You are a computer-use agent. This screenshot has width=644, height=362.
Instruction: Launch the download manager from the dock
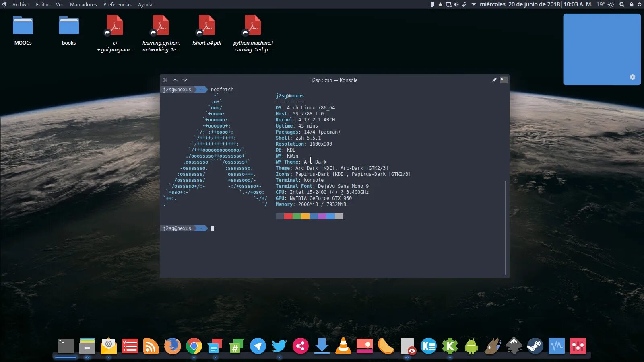pyautogui.click(x=322, y=346)
